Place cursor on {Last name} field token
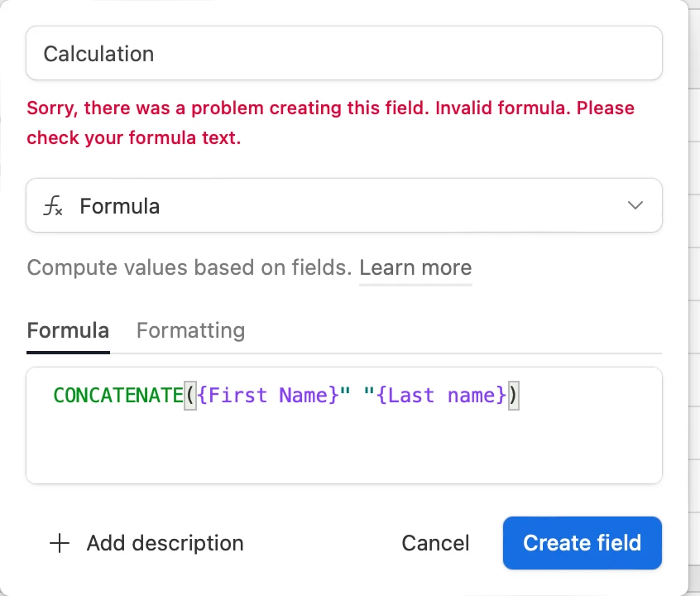This screenshot has width=700, height=596. (442, 396)
